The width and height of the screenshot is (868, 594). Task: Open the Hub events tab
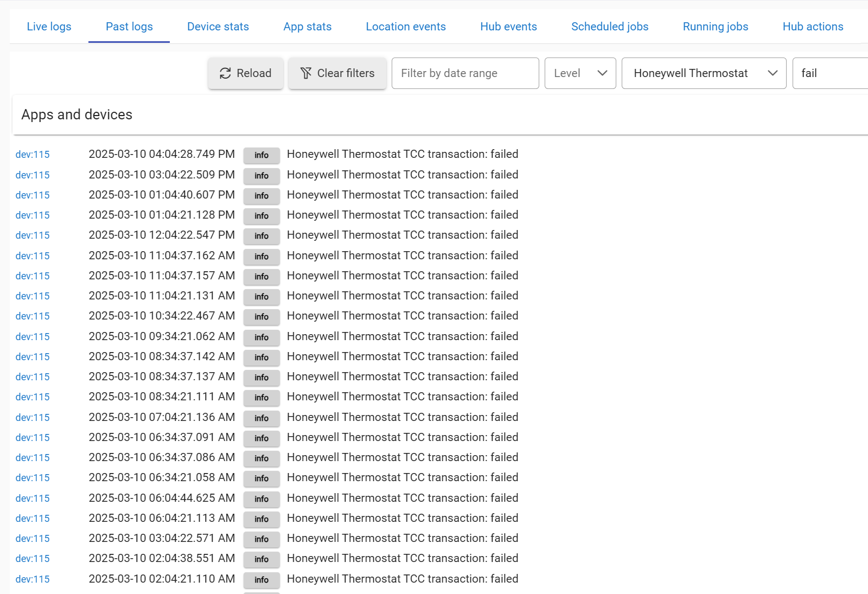pos(508,27)
